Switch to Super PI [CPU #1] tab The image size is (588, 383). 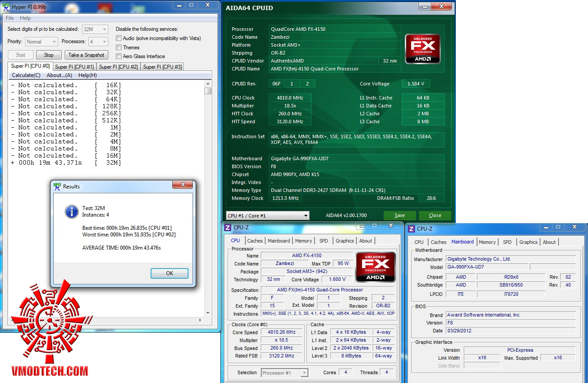click(x=74, y=67)
